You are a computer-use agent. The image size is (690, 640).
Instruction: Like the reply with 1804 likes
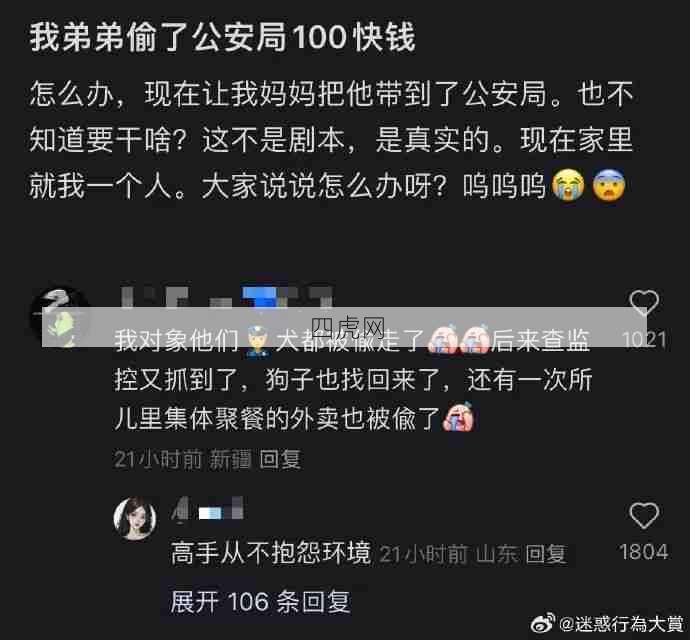pos(644,515)
